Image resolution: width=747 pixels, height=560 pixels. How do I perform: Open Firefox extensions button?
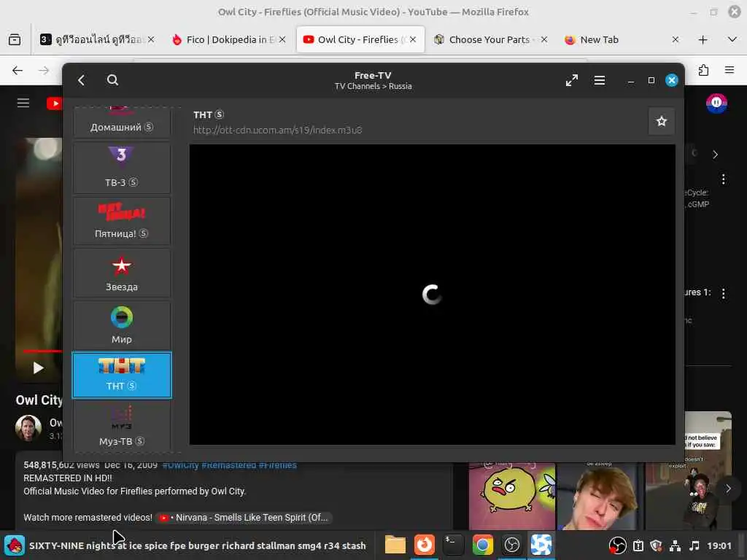[x=703, y=71]
